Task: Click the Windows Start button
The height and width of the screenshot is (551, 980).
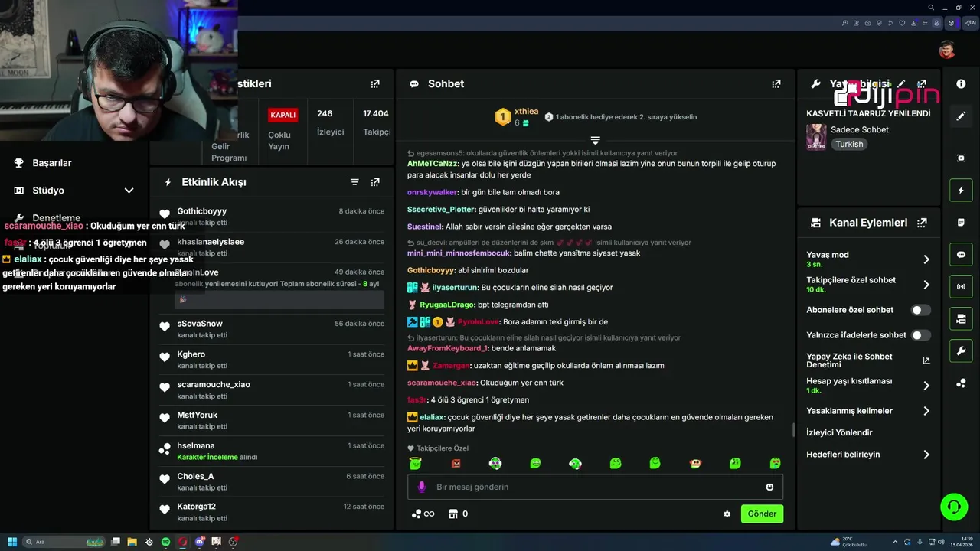Action: tap(11, 542)
